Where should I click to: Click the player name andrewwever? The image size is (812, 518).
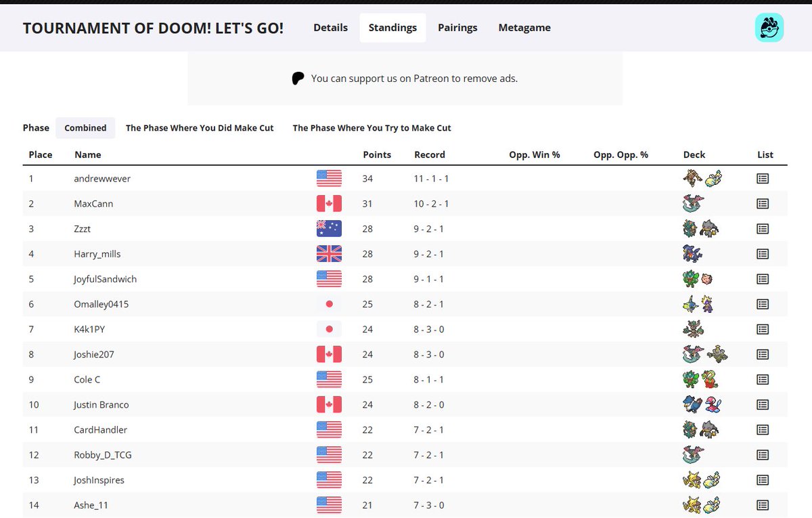102,179
